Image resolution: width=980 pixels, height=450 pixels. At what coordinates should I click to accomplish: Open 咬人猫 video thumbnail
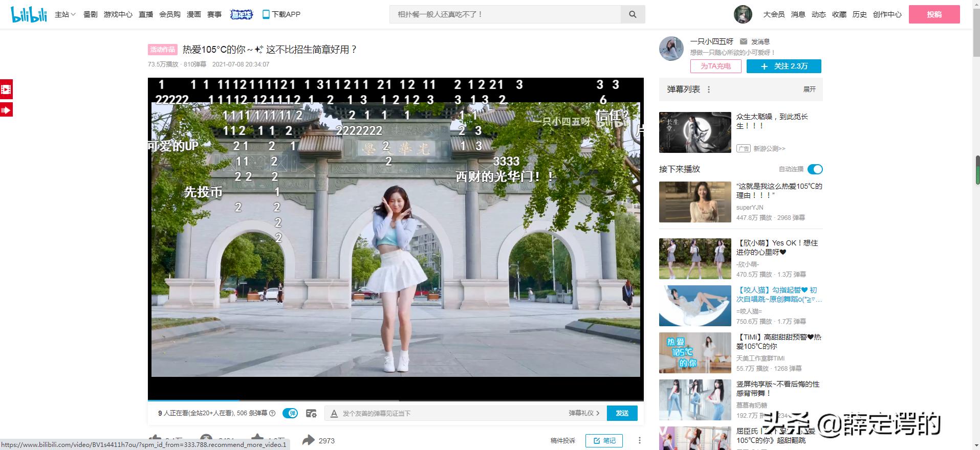pyautogui.click(x=695, y=306)
